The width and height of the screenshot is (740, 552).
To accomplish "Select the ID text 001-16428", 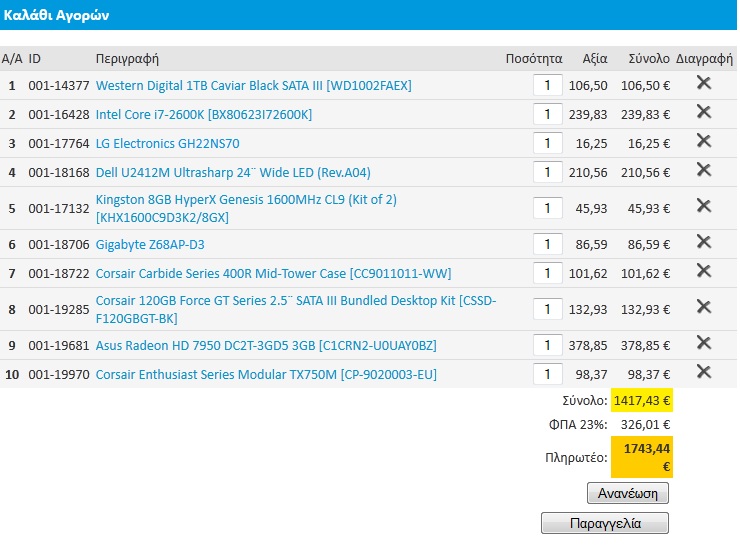I will [59, 115].
